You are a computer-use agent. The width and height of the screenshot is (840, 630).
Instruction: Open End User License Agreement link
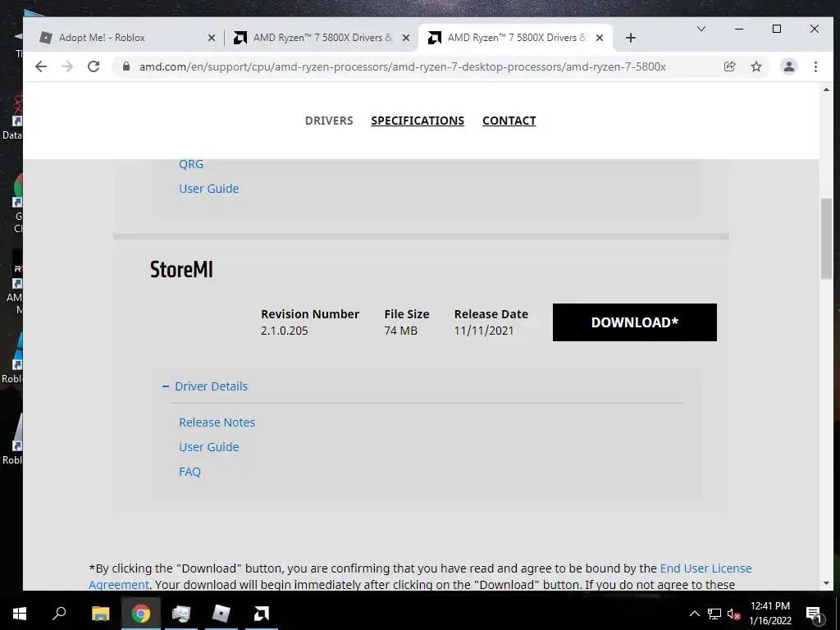[x=705, y=568]
